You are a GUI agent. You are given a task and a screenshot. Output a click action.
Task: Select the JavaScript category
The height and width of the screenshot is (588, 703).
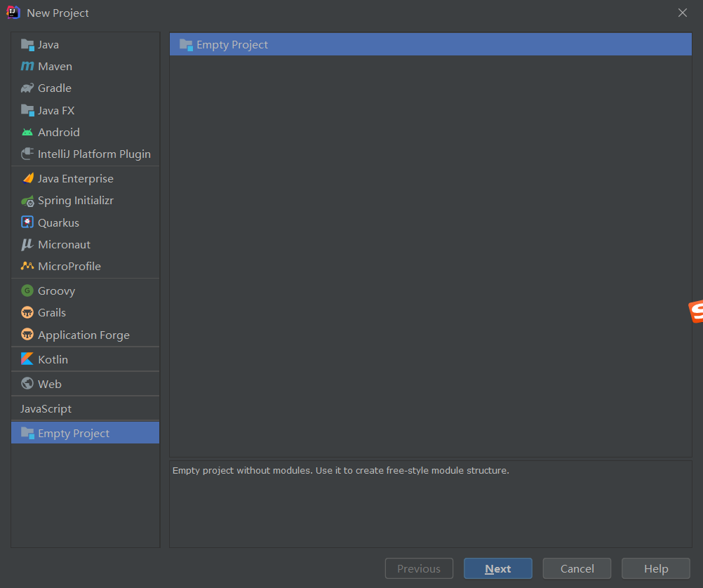(46, 408)
